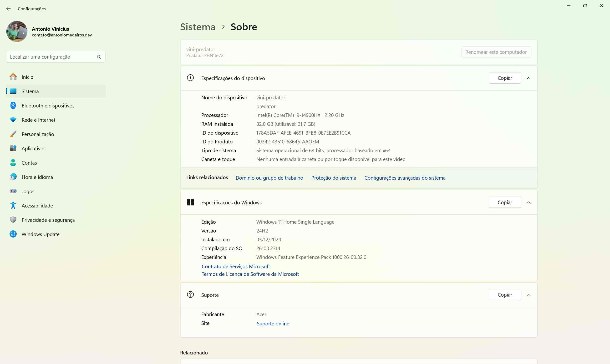Open Hora e idioma settings
The image size is (610, 364).
point(56,177)
